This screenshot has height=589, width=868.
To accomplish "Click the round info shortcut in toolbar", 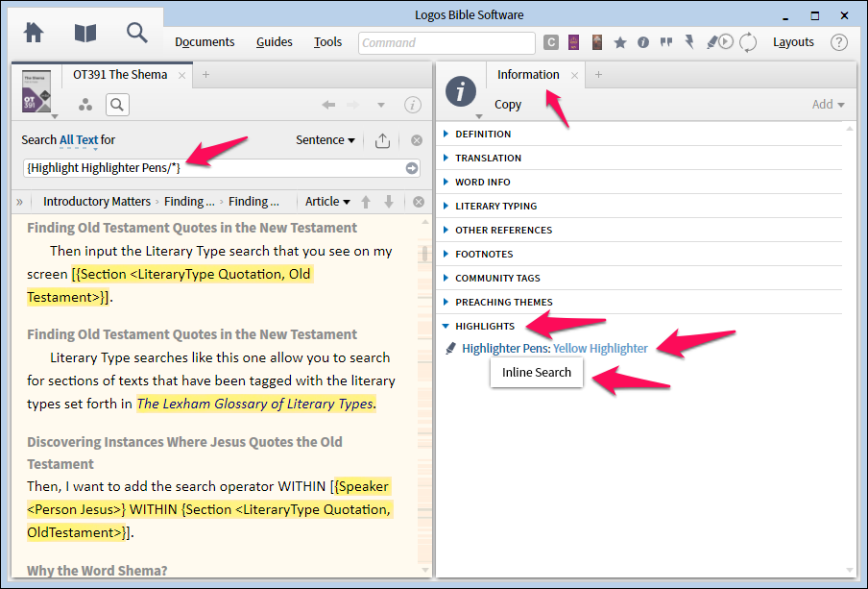I will tap(642, 42).
